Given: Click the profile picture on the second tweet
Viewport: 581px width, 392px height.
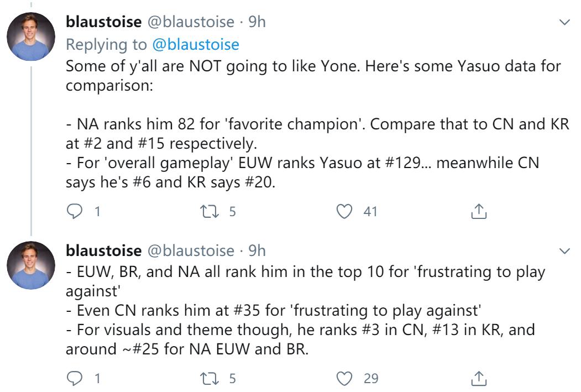Looking at the screenshot, I should click(x=31, y=265).
